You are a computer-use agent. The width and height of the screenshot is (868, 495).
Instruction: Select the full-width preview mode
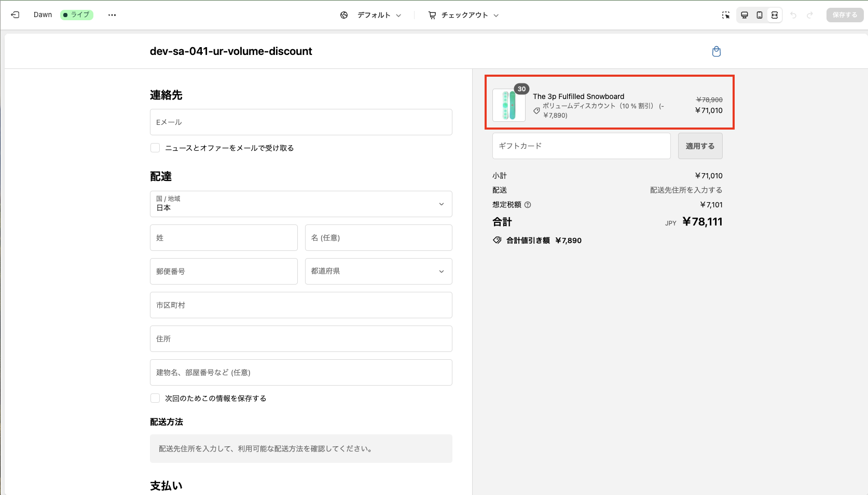(x=774, y=15)
